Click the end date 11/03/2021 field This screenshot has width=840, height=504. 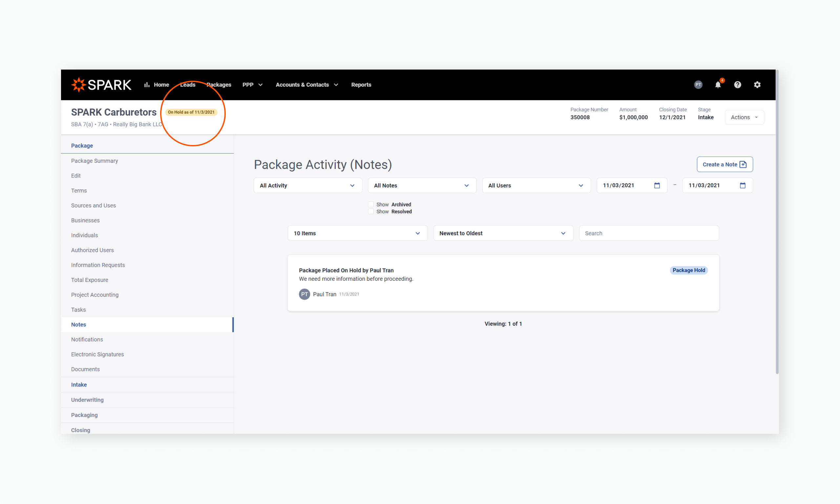pos(717,185)
